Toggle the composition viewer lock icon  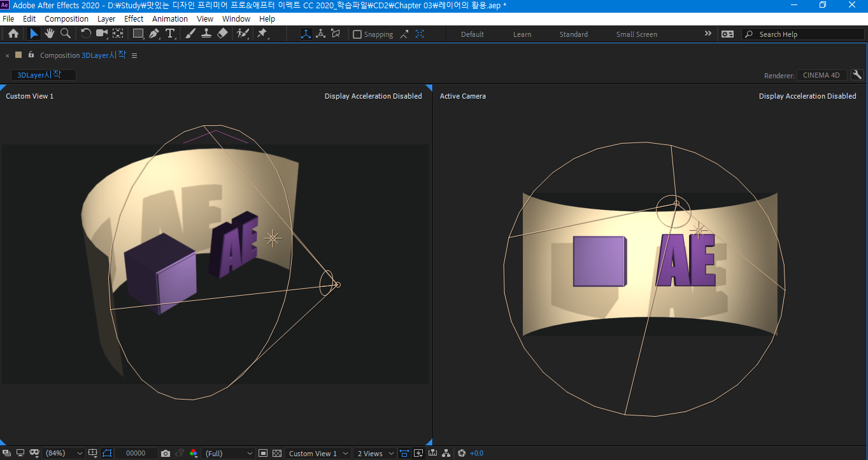pos(31,55)
